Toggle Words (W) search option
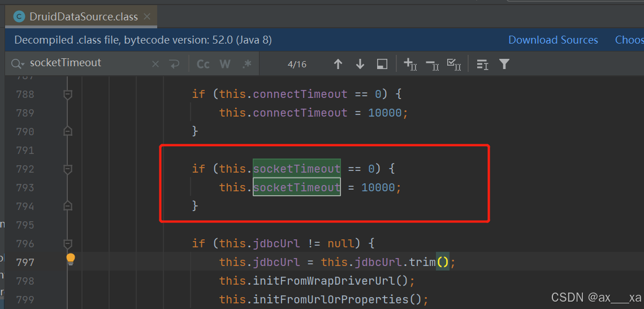Viewport: 644px width, 309px height. pyautogui.click(x=224, y=64)
